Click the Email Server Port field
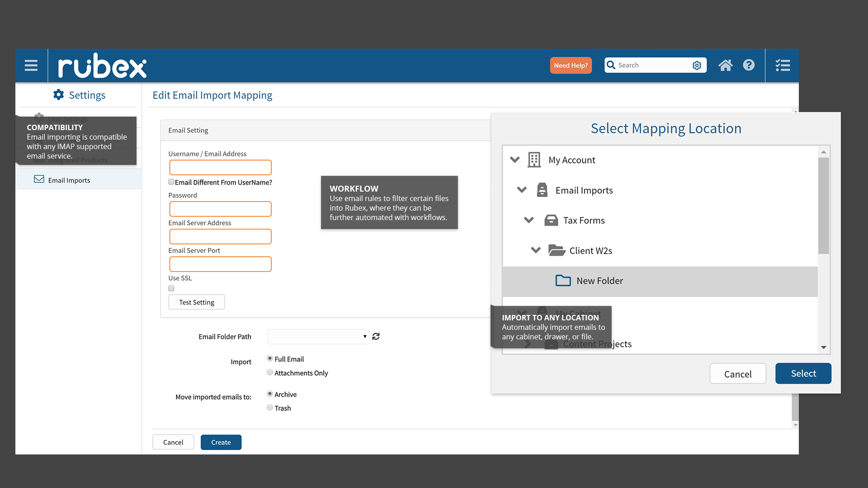The height and width of the screenshot is (488, 868). [x=221, y=264]
